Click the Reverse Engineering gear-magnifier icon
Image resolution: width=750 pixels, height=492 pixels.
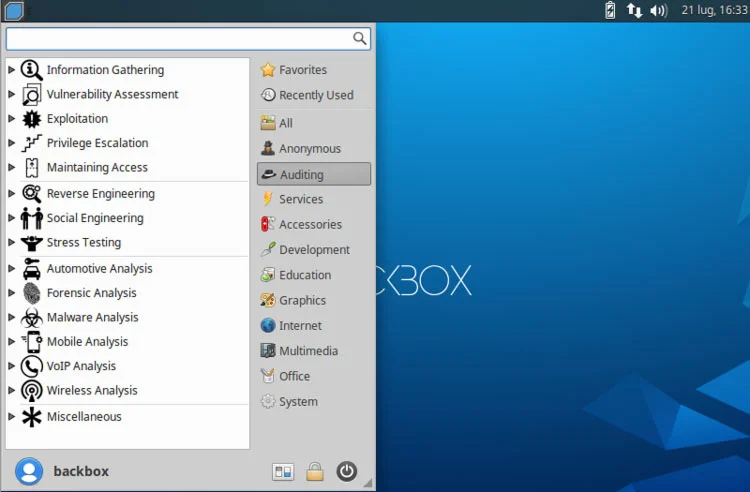(32, 194)
